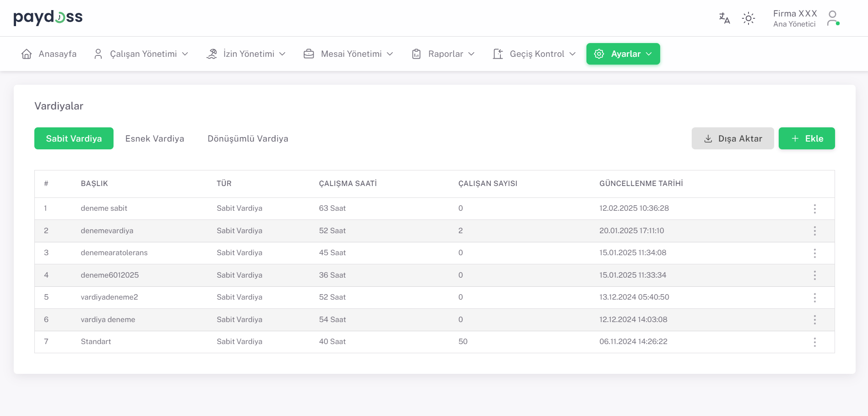Image resolution: width=868 pixels, height=416 pixels.
Task: Open the Mesai Yönetimi menu
Action: (348, 54)
